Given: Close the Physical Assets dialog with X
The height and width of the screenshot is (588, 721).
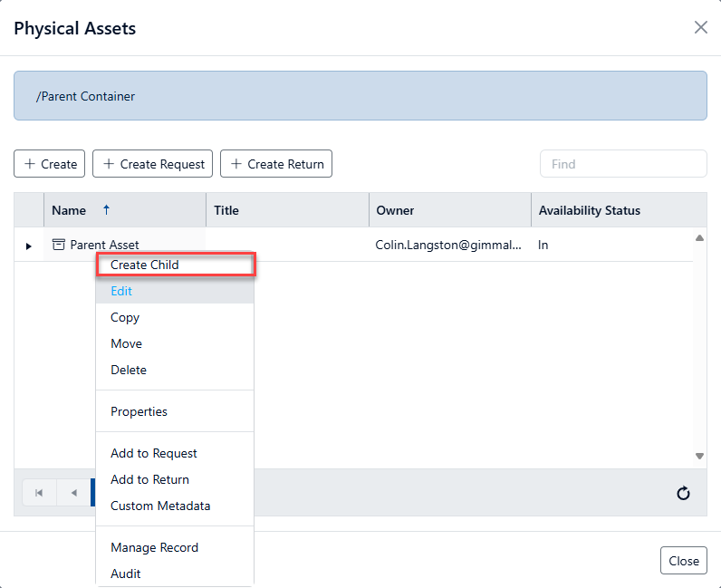Looking at the screenshot, I should 701,27.
